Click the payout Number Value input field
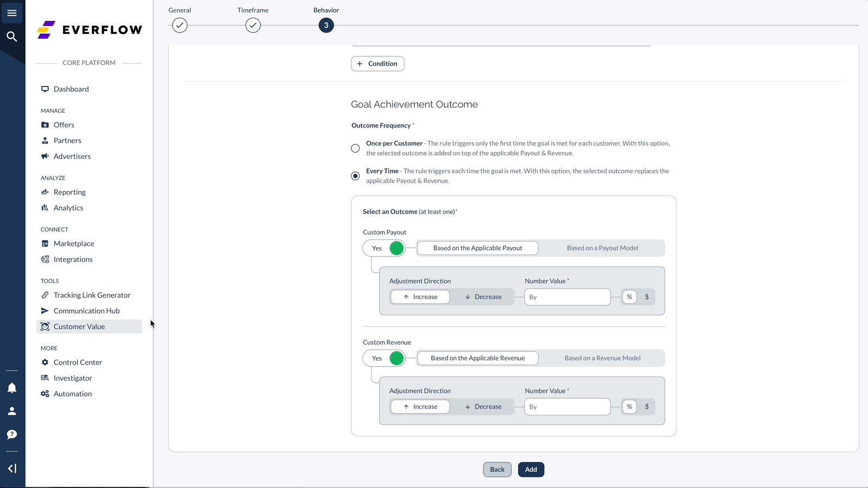Screen dimensions: 868x488 pos(567,297)
